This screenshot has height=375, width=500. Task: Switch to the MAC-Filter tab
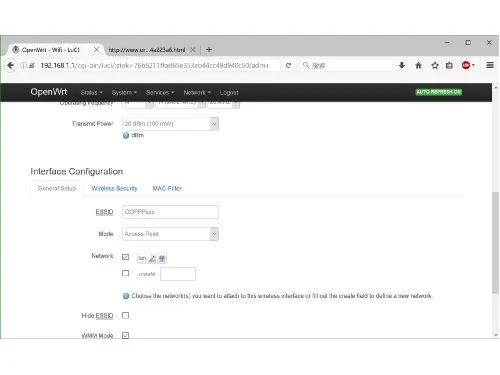click(167, 189)
